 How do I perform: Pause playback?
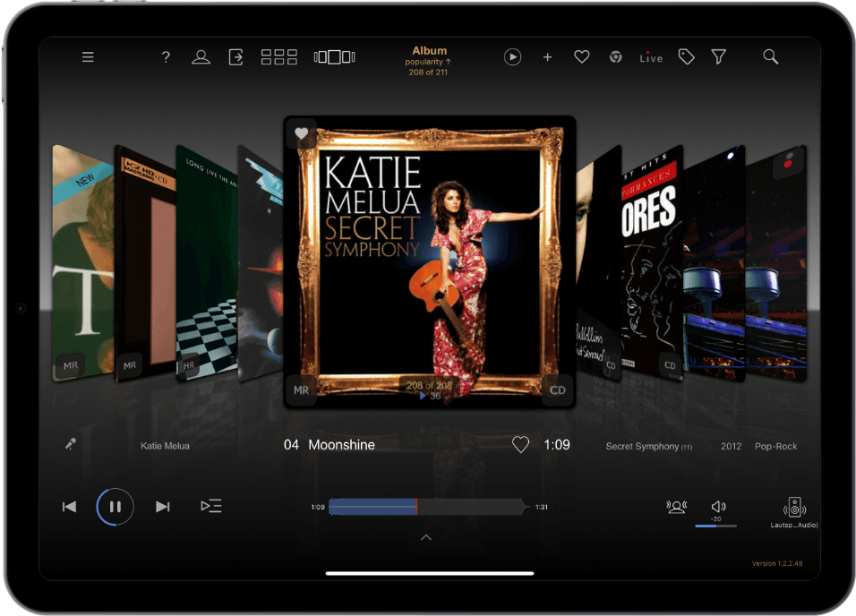116,507
